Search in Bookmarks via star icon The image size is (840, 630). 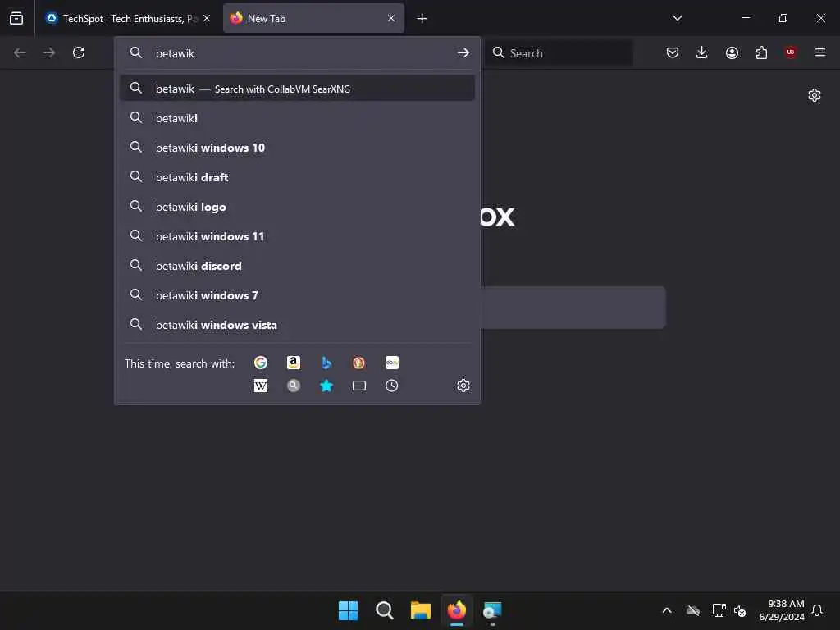tap(326, 386)
